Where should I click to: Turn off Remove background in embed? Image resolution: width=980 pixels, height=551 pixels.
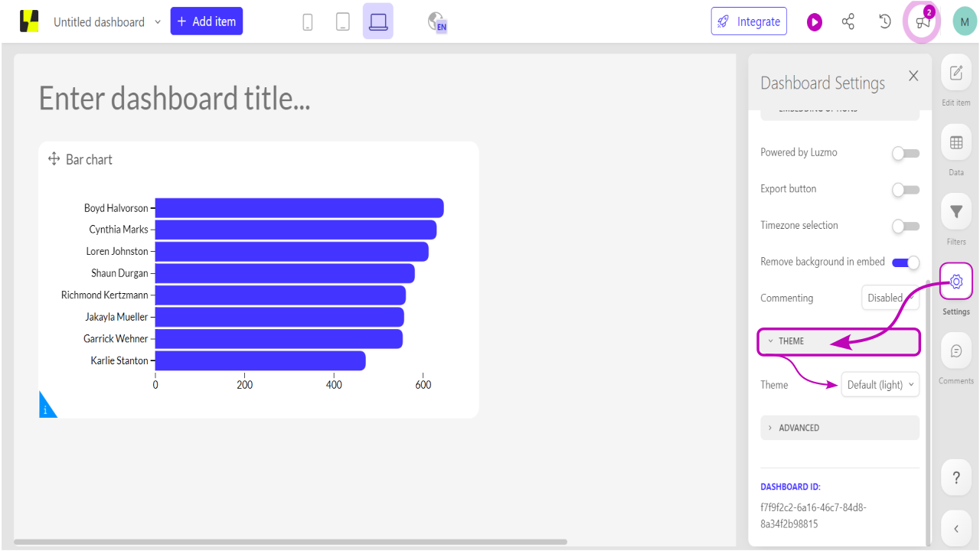coord(905,262)
